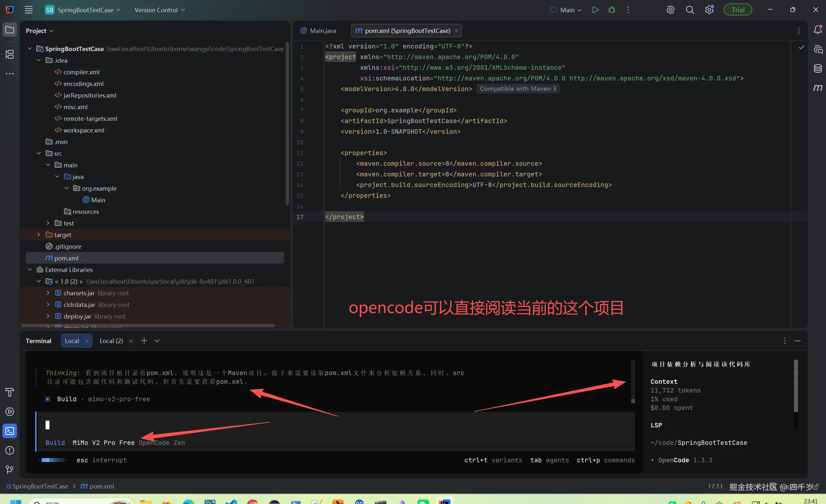Open a new terminal tab with the plus button
Image resolution: width=826 pixels, height=504 pixels.
pyautogui.click(x=144, y=341)
